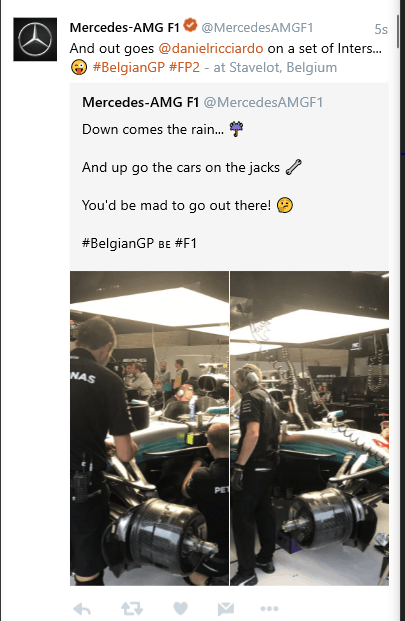Open the Mercedes-AMG F1 account name
This screenshot has height=621, width=405.
(125, 27)
